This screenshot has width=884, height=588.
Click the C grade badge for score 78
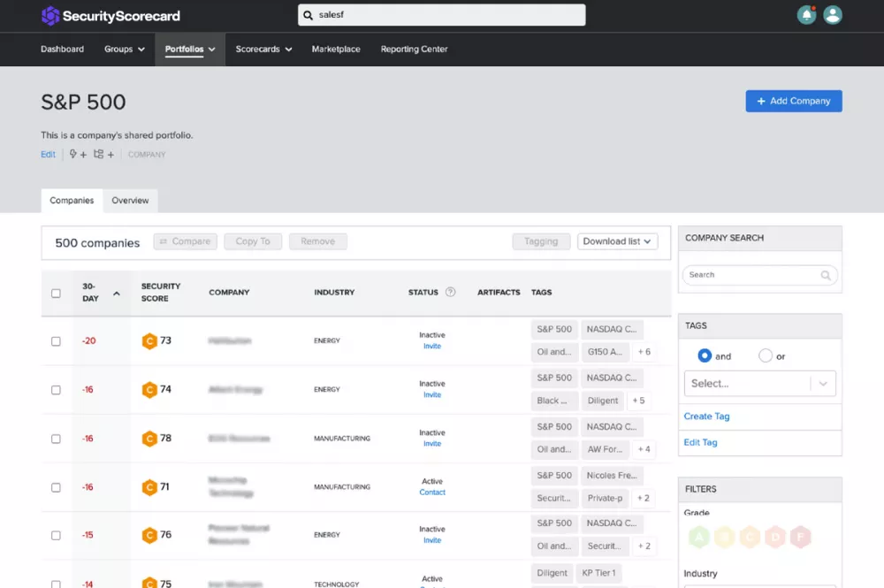tap(149, 439)
